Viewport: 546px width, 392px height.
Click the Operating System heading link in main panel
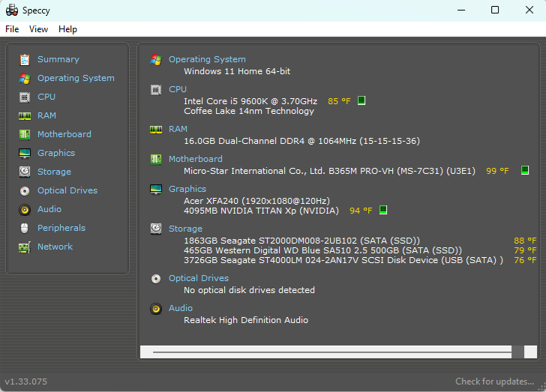[207, 59]
